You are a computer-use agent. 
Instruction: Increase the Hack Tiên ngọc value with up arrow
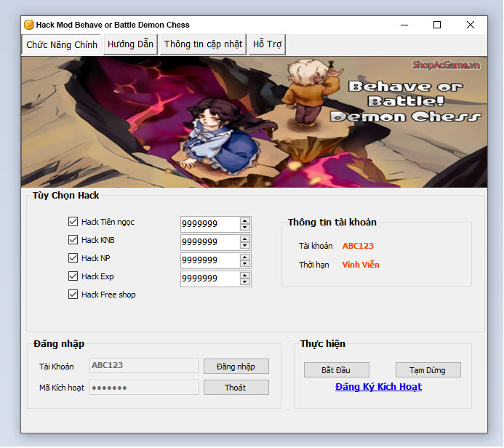245,220
